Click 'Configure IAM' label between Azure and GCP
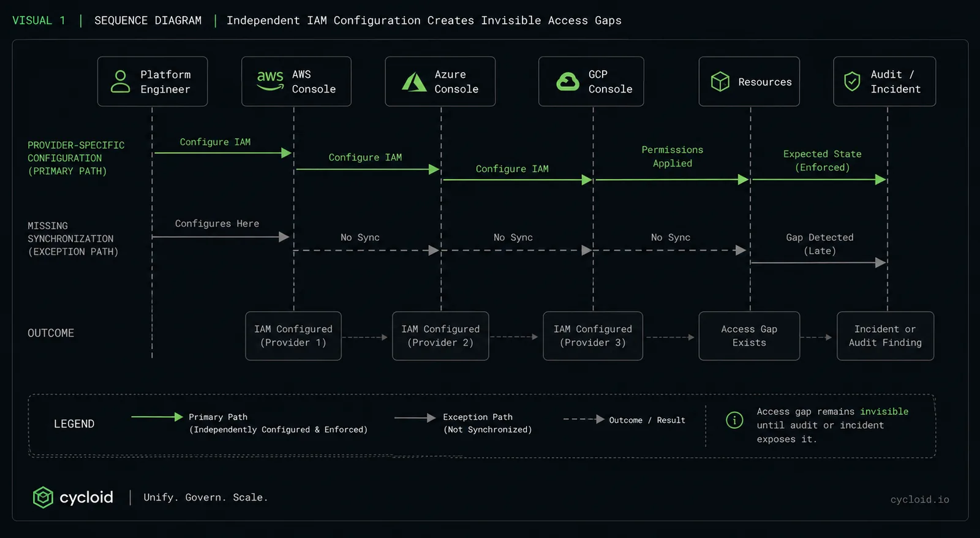980x538 pixels. tap(512, 169)
